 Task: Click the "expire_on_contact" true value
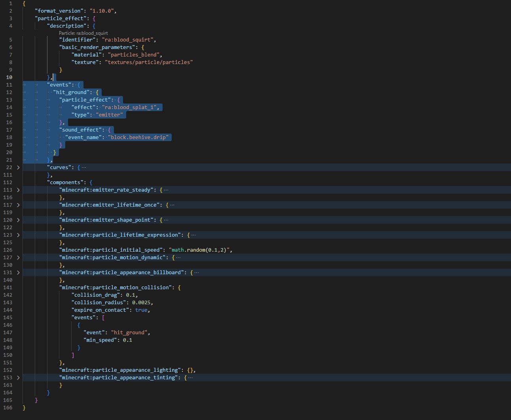tap(141, 310)
